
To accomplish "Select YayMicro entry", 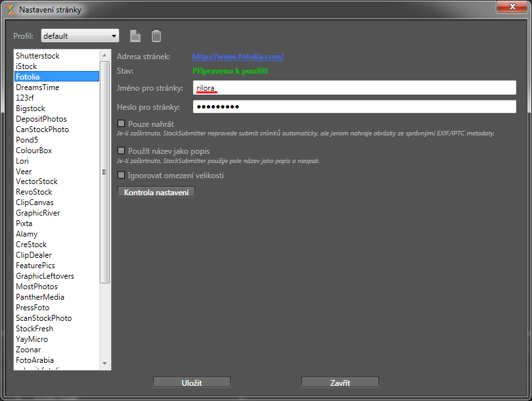I will (56, 339).
